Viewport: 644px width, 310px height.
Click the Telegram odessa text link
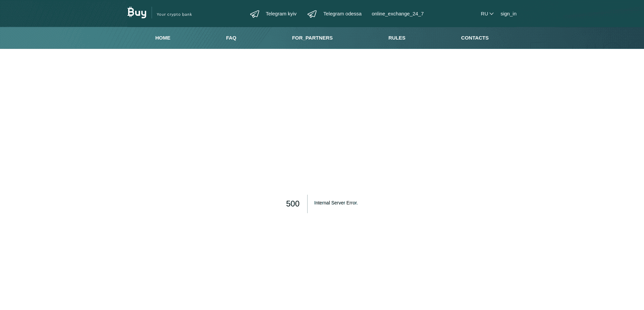[x=342, y=14]
